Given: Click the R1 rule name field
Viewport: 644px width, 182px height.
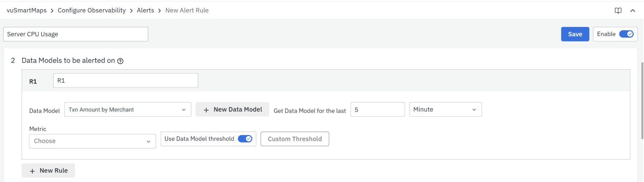Looking at the screenshot, I should (x=125, y=81).
